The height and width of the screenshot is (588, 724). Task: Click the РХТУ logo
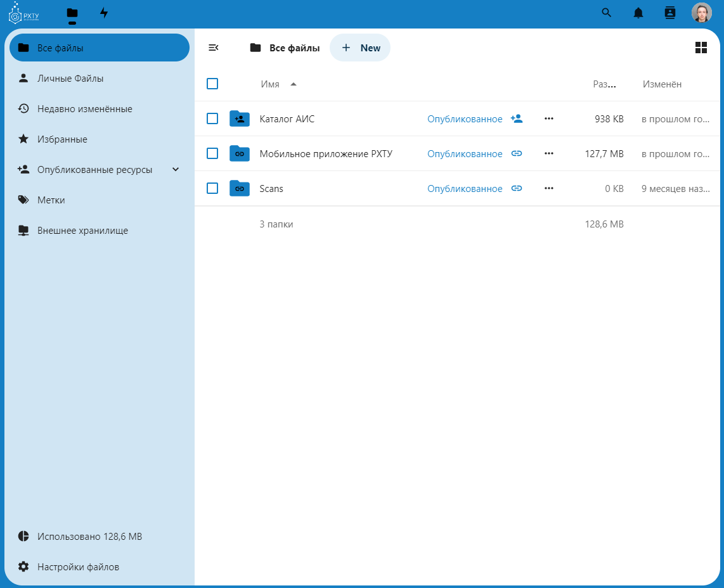[23, 13]
